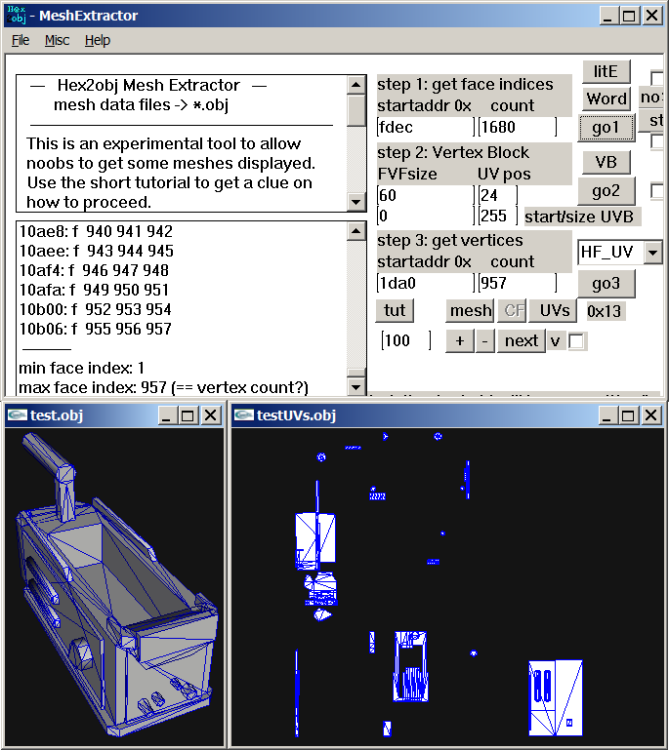This screenshot has height=750, width=669.
Task: Click the UVs button
Action: coord(555,310)
